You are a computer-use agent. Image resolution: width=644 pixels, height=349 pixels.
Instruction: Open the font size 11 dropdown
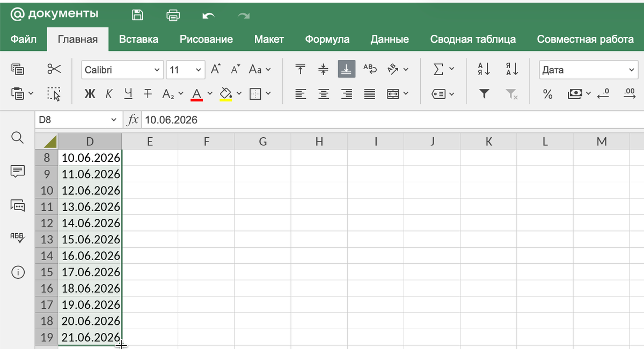(x=199, y=70)
